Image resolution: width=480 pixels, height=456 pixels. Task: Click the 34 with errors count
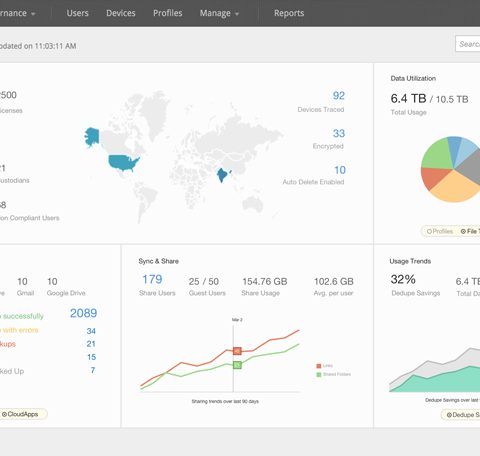91,331
